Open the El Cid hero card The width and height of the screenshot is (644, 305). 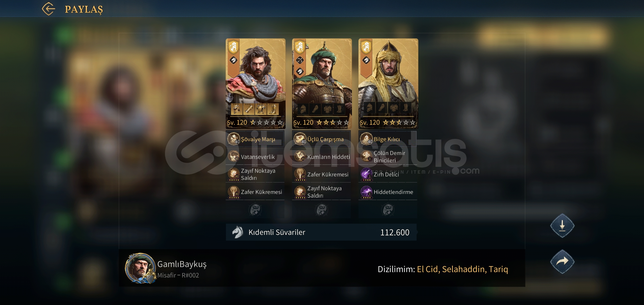pos(256,84)
